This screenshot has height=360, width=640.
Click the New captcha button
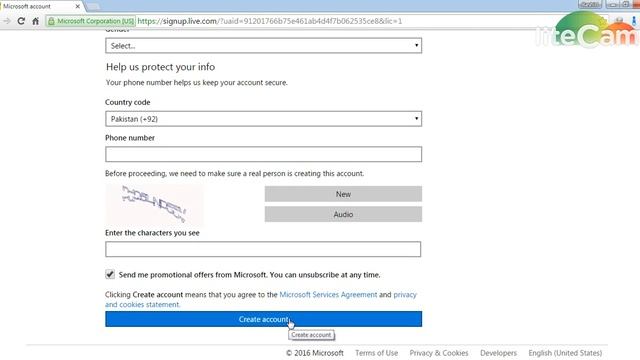(343, 194)
